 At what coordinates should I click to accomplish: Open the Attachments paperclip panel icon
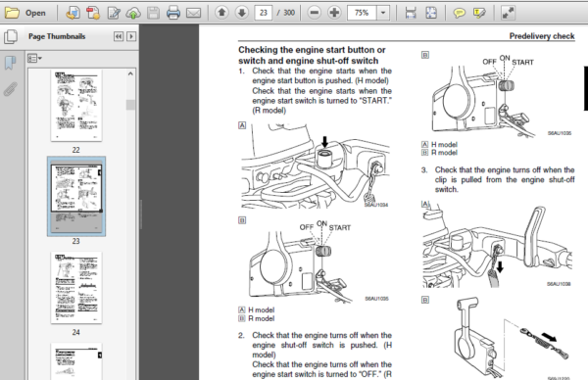tap(10, 89)
